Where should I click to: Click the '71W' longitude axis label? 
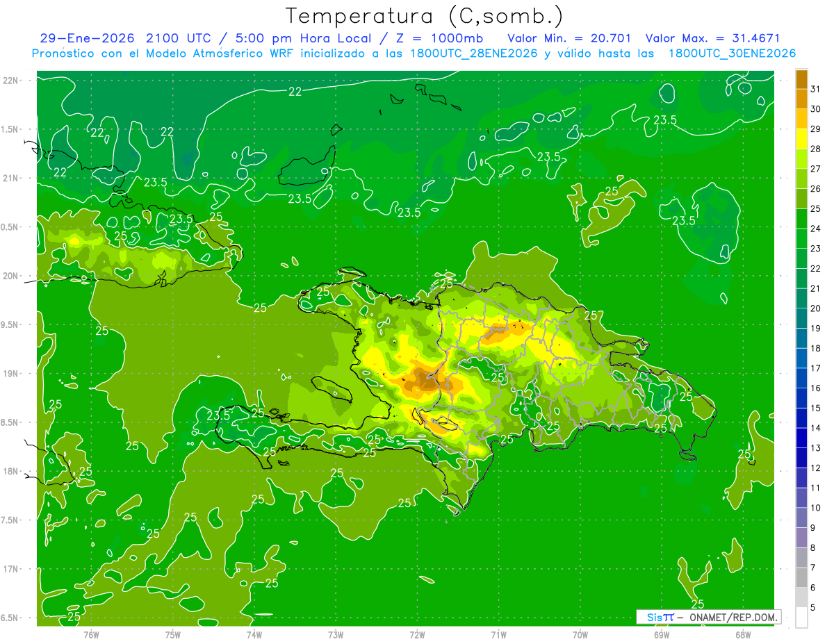pos(498,635)
